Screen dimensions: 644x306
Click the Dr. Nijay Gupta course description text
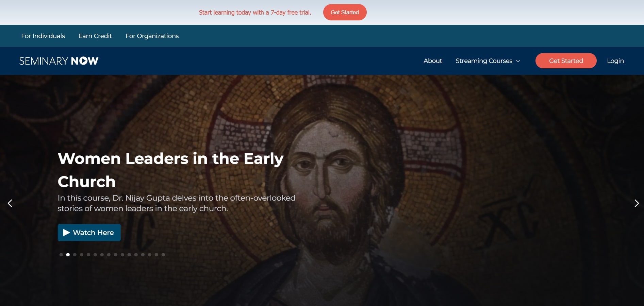pyautogui.click(x=177, y=203)
